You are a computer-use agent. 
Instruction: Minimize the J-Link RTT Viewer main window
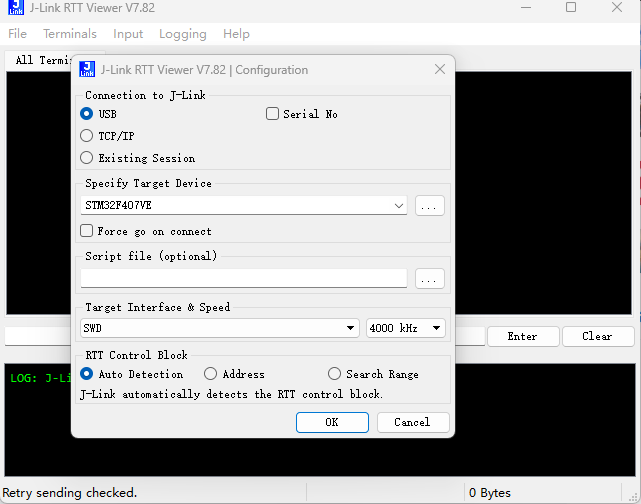coord(526,7)
